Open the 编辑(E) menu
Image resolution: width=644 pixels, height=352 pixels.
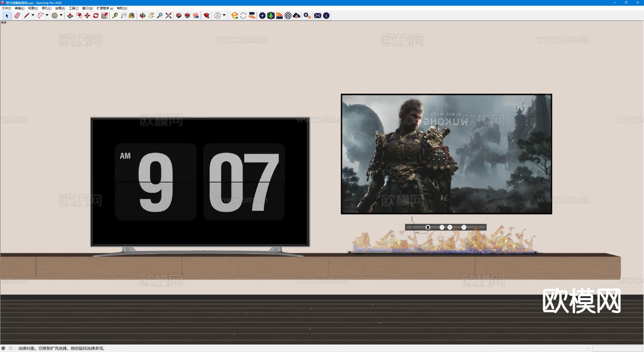[20, 8]
